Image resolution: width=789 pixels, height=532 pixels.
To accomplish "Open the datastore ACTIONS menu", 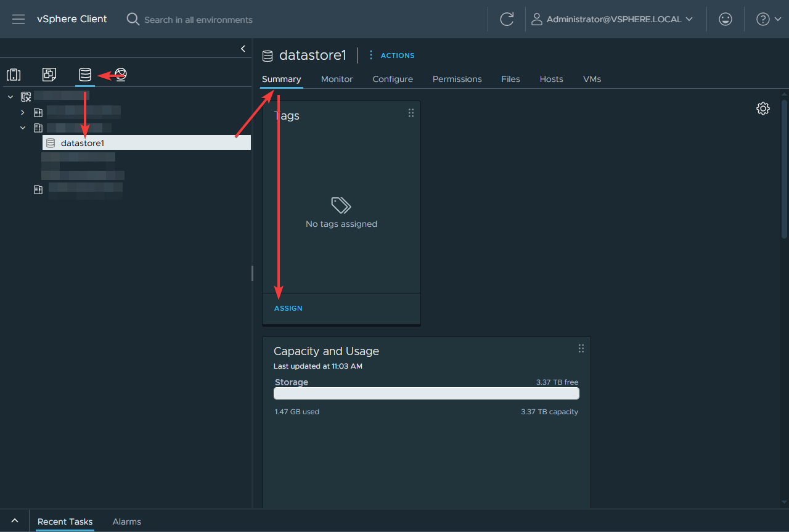I will pyautogui.click(x=392, y=55).
